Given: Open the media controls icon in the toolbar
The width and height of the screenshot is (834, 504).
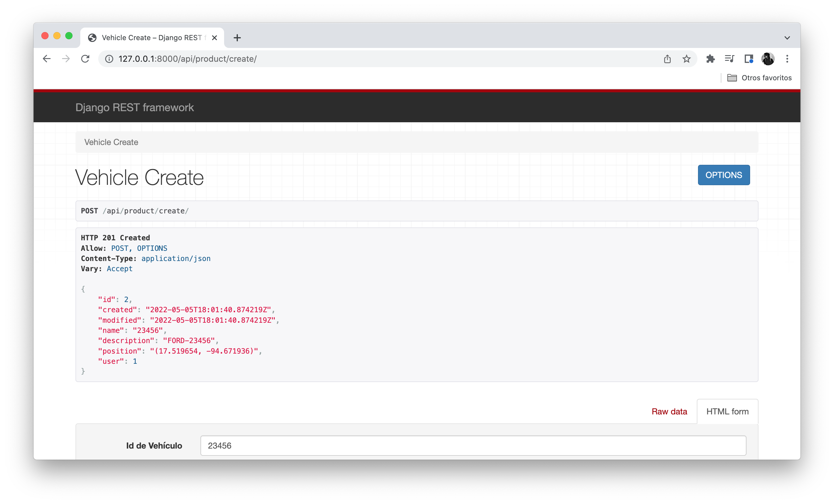Looking at the screenshot, I should [x=729, y=58].
